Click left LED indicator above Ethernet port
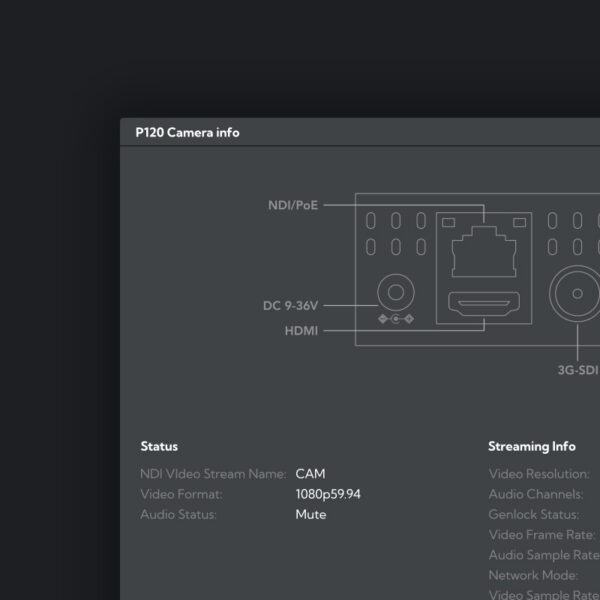600x600 pixels. 448,220
